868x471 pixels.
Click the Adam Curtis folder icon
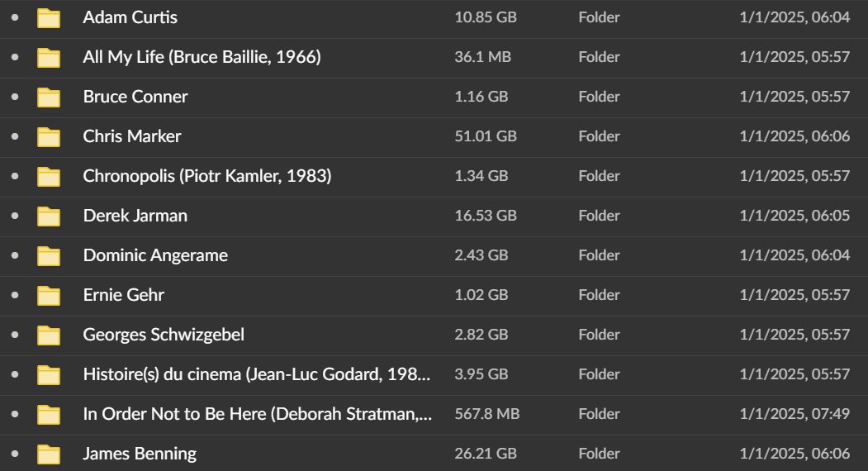50,17
